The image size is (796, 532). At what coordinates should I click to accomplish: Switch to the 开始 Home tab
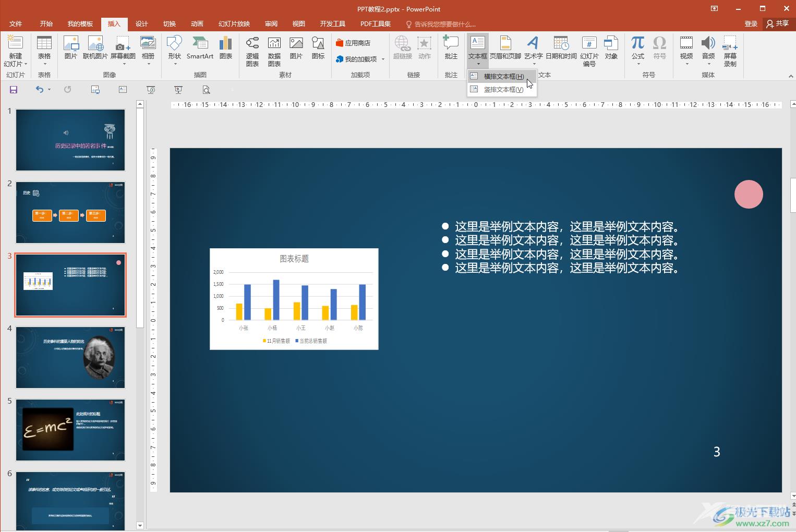46,24
